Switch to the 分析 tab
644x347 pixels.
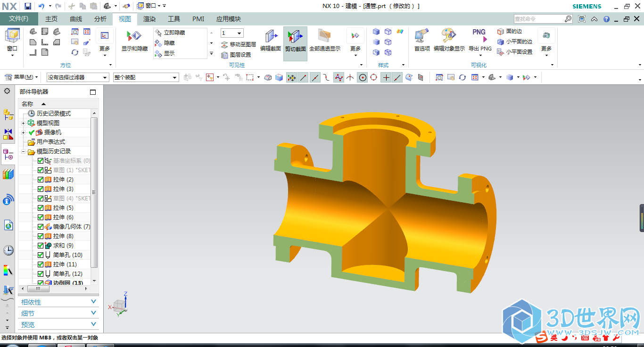tap(100, 19)
